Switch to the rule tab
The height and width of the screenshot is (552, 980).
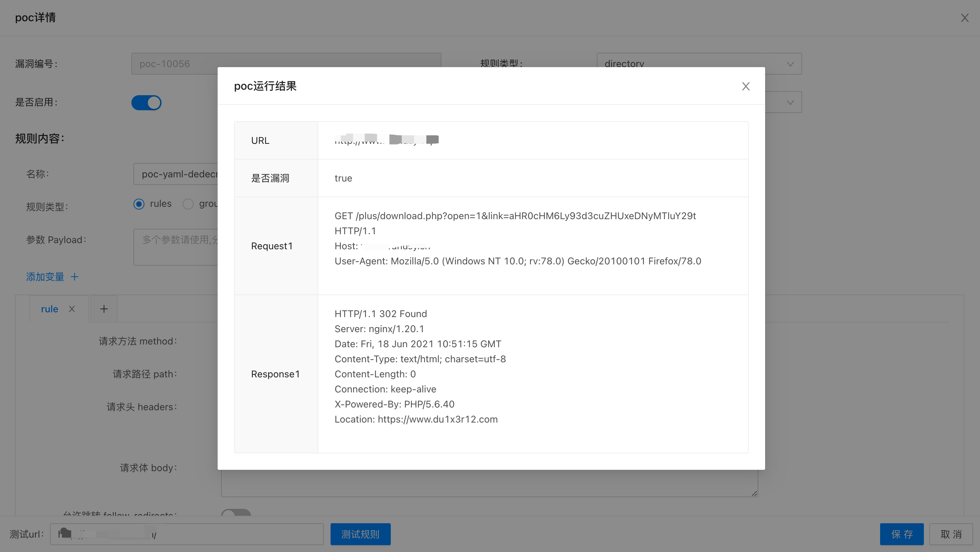click(x=50, y=309)
